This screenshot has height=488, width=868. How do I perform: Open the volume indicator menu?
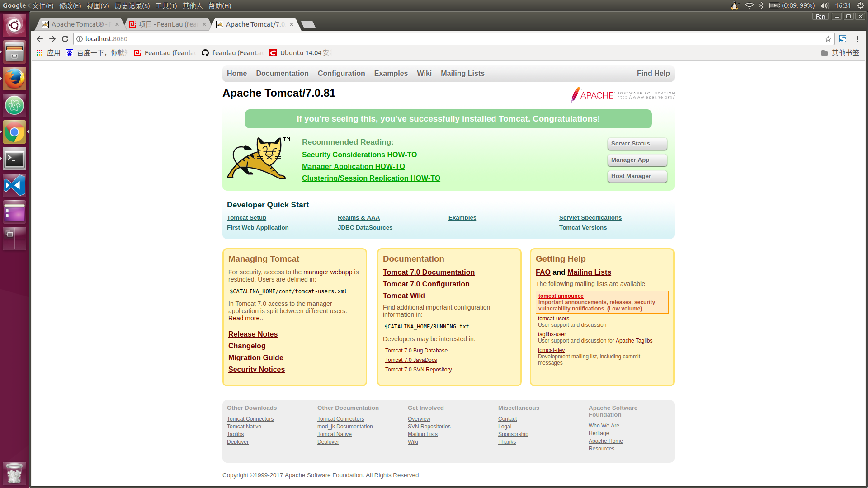click(824, 5)
